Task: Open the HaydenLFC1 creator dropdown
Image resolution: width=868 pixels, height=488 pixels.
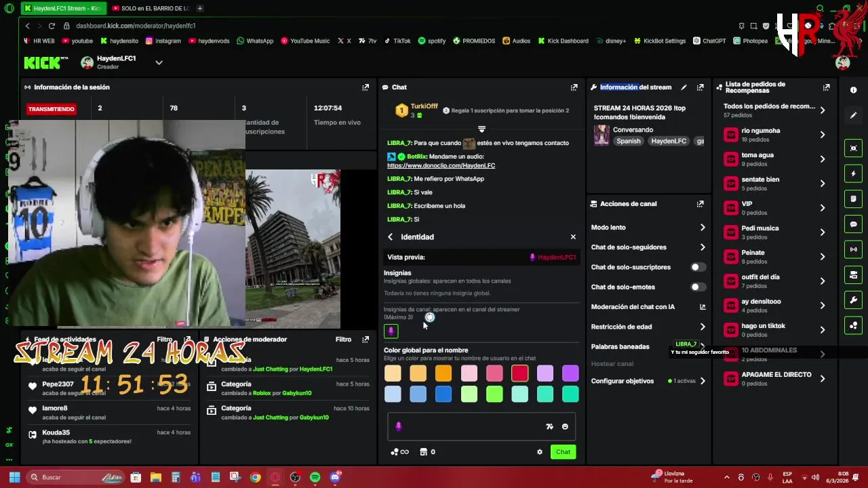Action: [159, 62]
